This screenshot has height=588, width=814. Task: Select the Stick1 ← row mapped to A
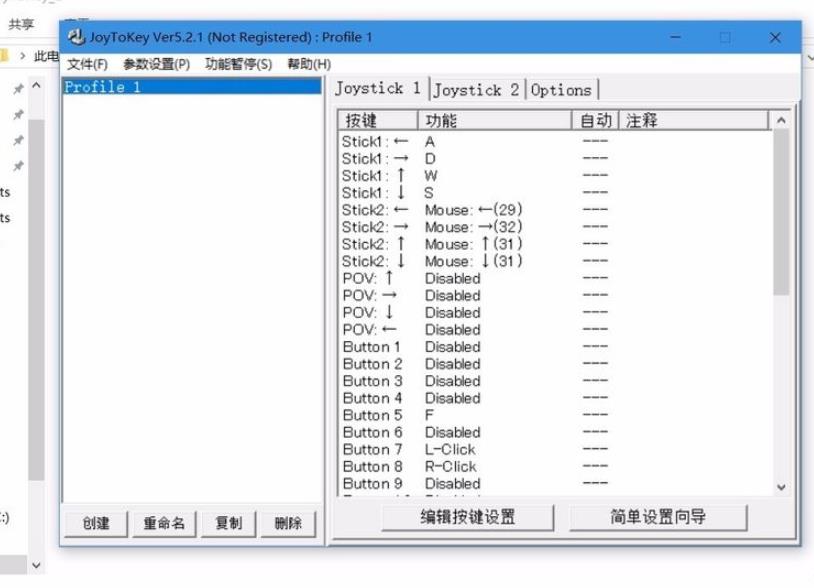[554, 141]
